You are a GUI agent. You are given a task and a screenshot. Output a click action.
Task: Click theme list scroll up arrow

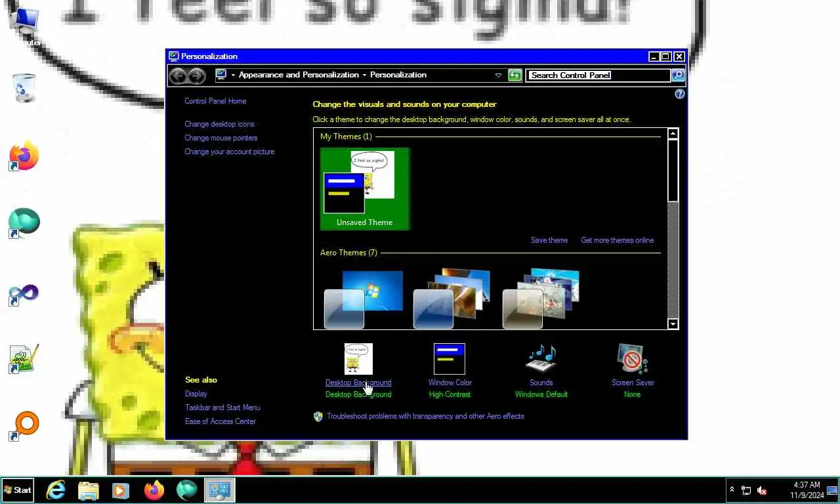(x=673, y=134)
